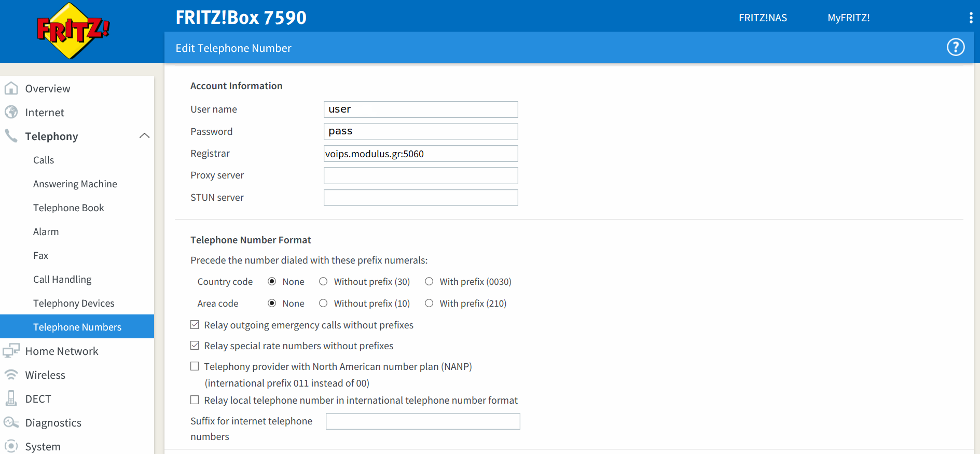Select Area code With prefix (210)
The image size is (980, 454).
click(429, 303)
